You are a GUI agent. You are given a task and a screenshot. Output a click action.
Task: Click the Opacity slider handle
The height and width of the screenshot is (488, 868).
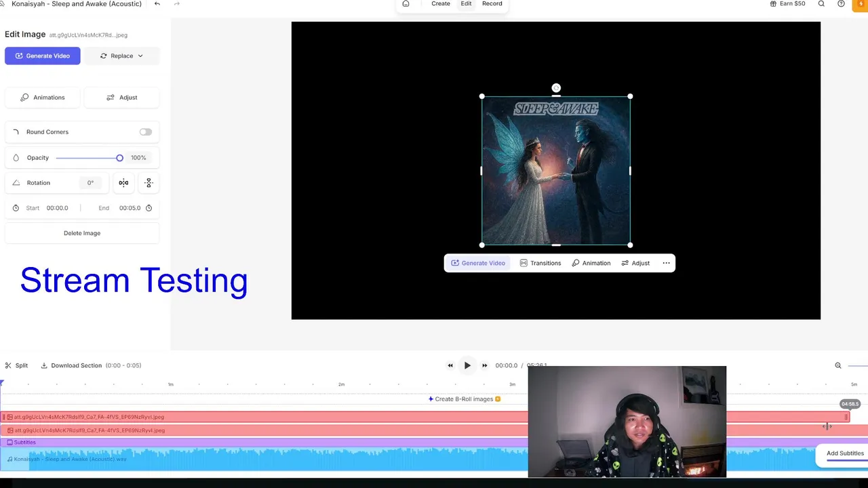click(x=120, y=158)
